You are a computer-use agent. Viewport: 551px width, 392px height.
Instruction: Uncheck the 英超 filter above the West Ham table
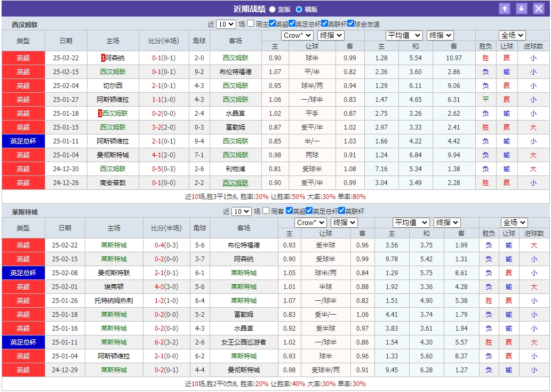pyautogui.click(x=272, y=23)
